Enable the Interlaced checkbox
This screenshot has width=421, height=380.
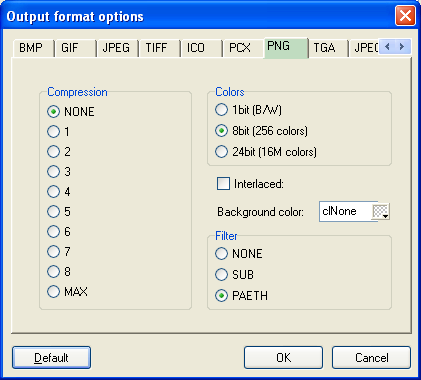[223, 183]
